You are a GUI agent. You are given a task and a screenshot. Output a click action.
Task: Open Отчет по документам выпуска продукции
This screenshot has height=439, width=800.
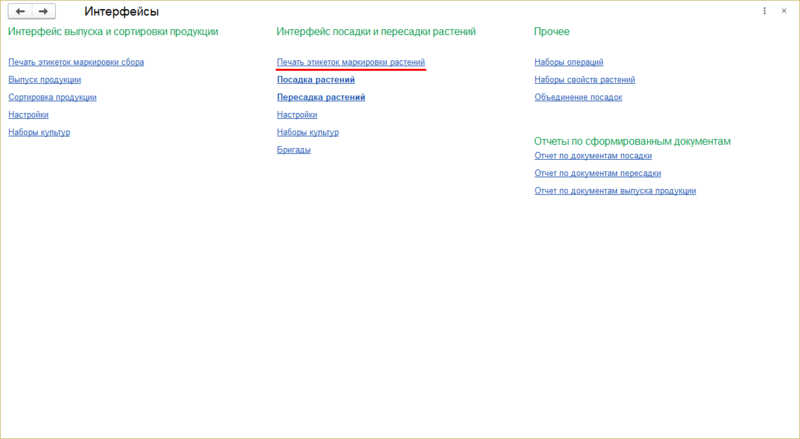coord(615,191)
